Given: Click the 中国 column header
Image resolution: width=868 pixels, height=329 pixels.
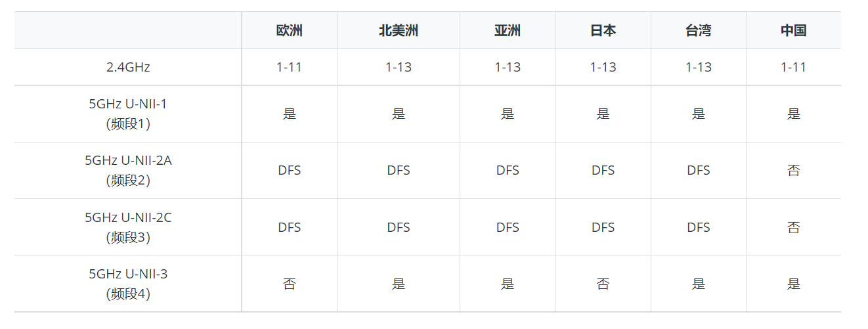Looking at the screenshot, I should click(x=793, y=30).
